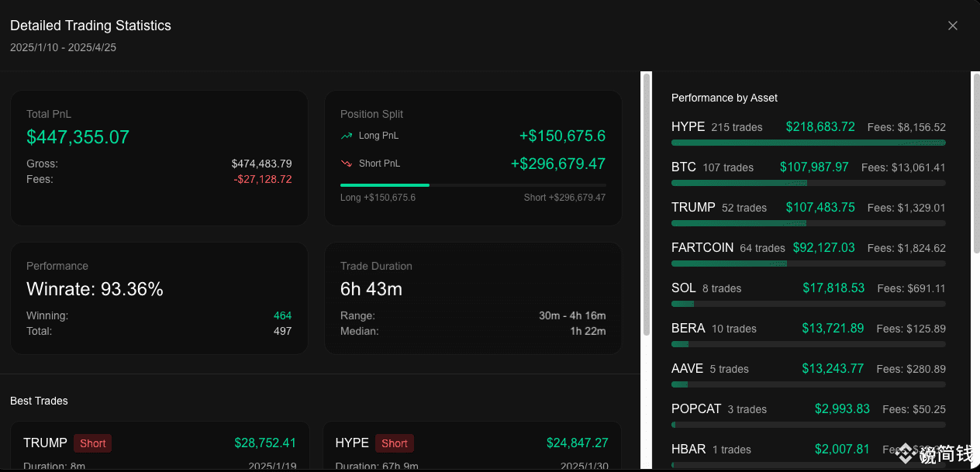The width and height of the screenshot is (980, 472).
Task: Click the TRUMP performance bar
Action: (809, 223)
